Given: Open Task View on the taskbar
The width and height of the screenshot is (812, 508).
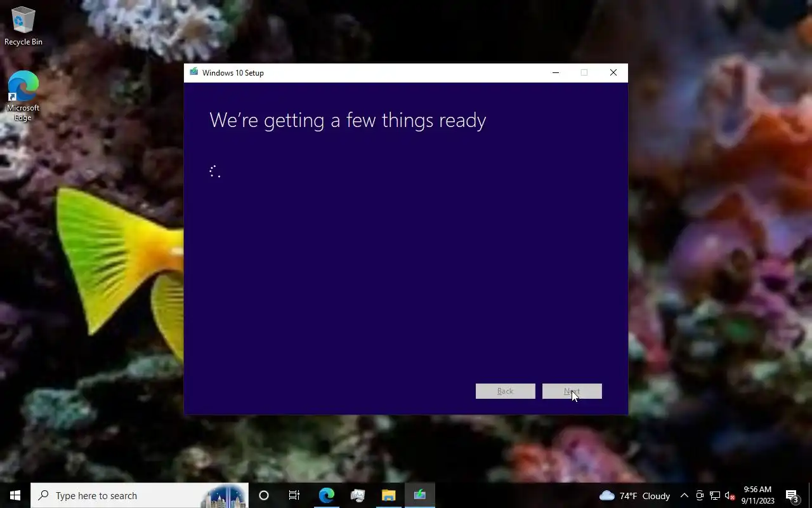Looking at the screenshot, I should [294, 495].
